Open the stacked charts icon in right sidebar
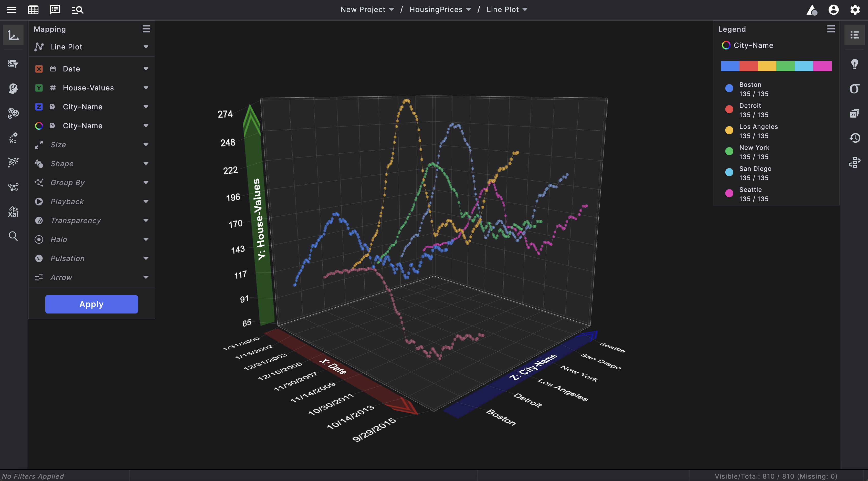Screen dimensions: 868x481 pyautogui.click(x=854, y=113)
